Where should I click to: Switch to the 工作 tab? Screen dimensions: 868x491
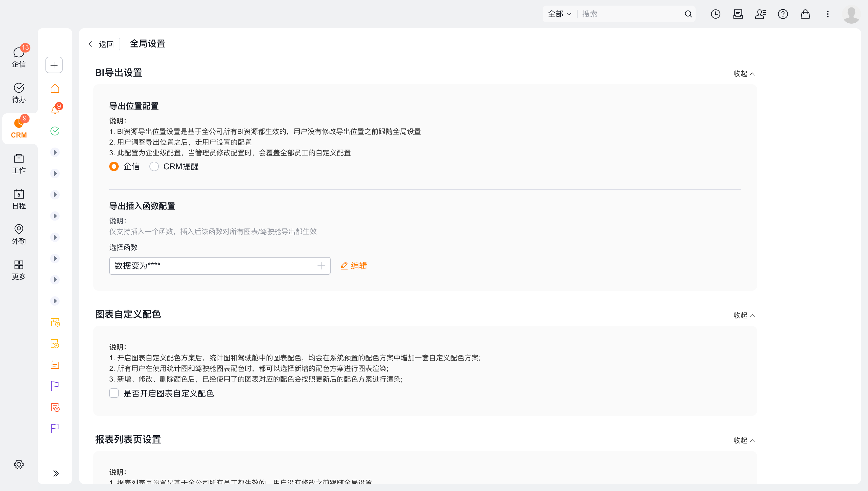pos(19,163)
